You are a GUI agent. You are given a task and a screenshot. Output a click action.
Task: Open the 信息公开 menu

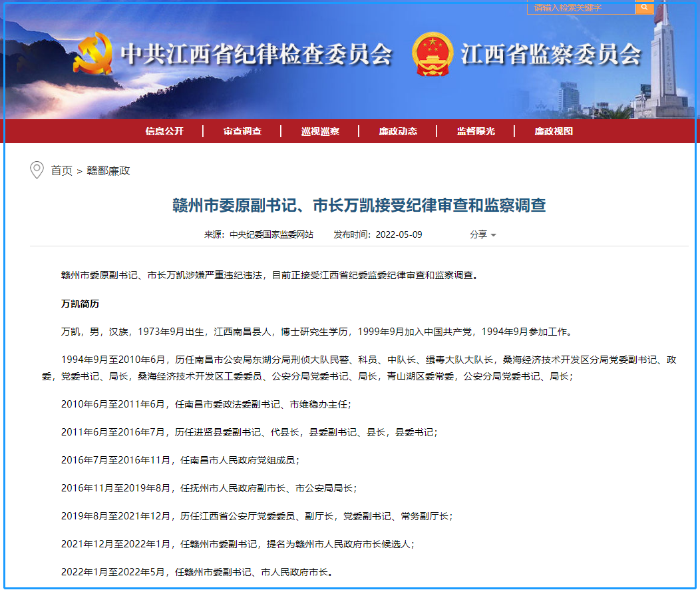(164, 131)
